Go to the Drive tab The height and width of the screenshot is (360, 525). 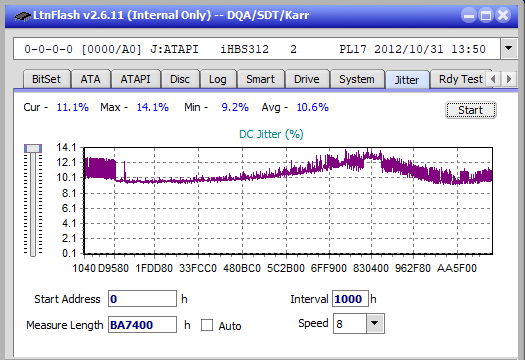(x=307, y=79)
